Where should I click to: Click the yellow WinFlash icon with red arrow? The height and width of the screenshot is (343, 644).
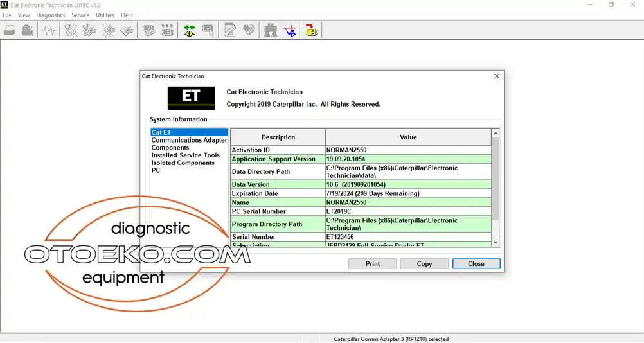(x=312, y=30)
